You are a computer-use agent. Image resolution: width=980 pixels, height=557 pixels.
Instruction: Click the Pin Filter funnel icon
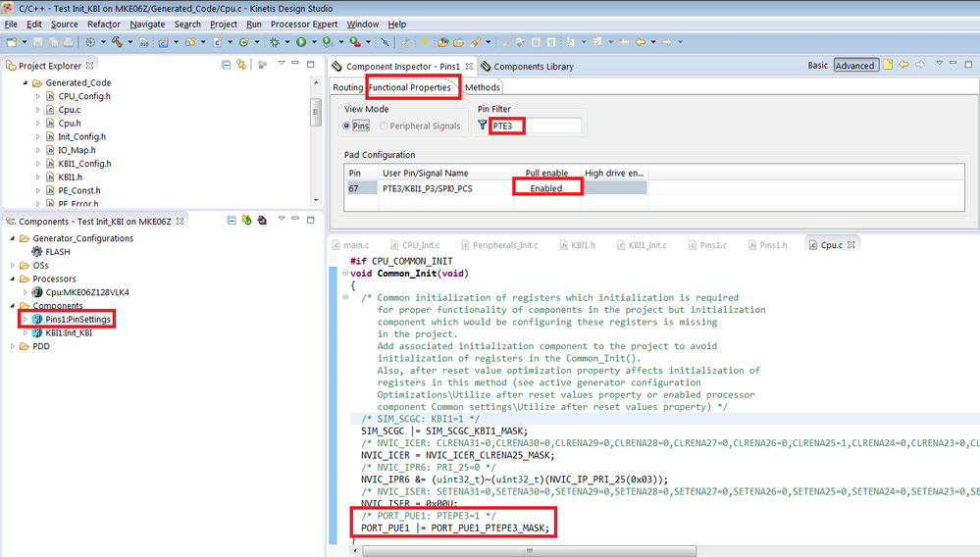click(482, 126)
